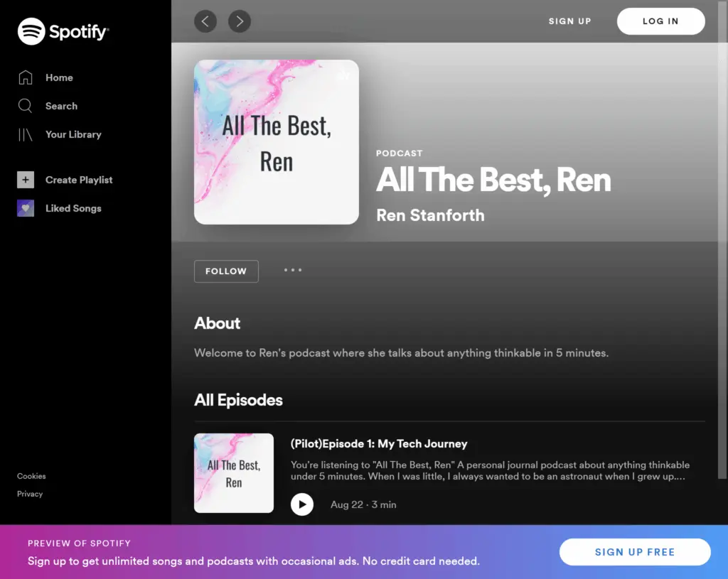
Task: Open the episode titled My Tech Journey
Action: pos(379,443)
